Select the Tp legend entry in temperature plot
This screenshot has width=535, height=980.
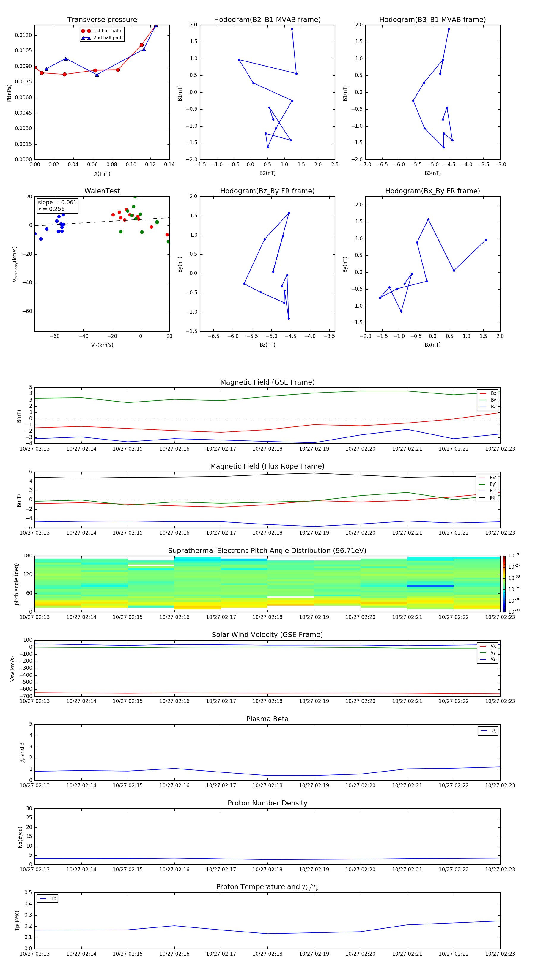pos(48,899)
